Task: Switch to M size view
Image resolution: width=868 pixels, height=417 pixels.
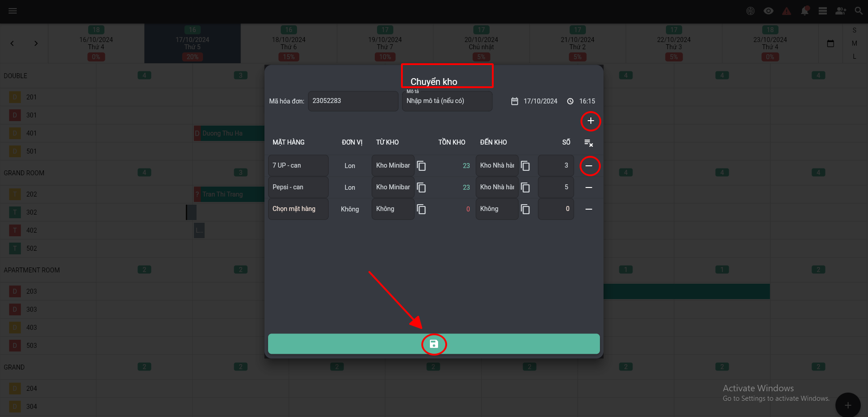Action: tap(854, 43)
